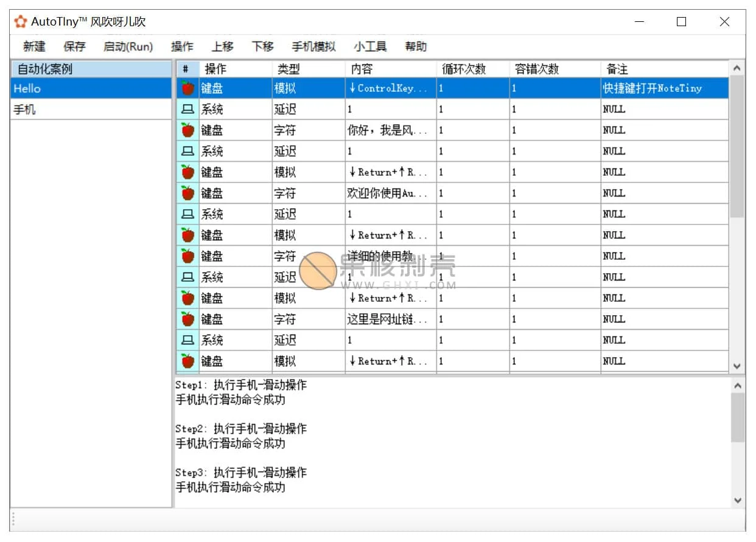Click the 欢迎你使用Au content cell
This screenshot has width=756, height=542.
coord(391,193)
